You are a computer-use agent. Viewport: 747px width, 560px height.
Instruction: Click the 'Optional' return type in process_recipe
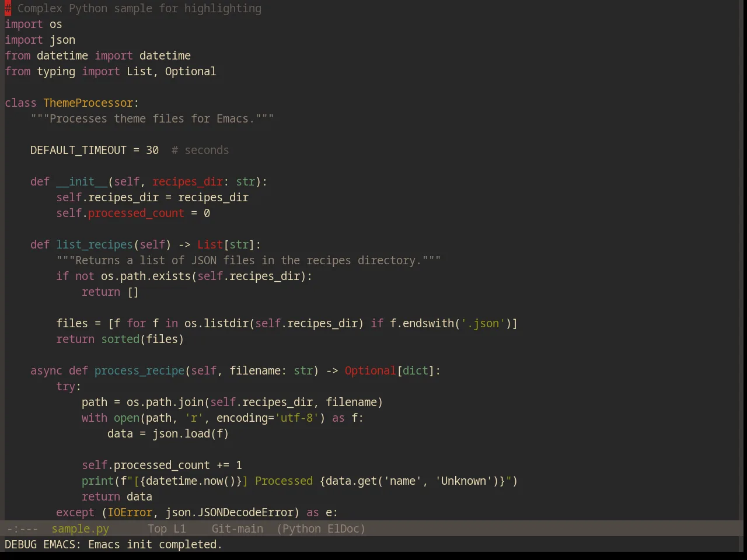[370, 371]
